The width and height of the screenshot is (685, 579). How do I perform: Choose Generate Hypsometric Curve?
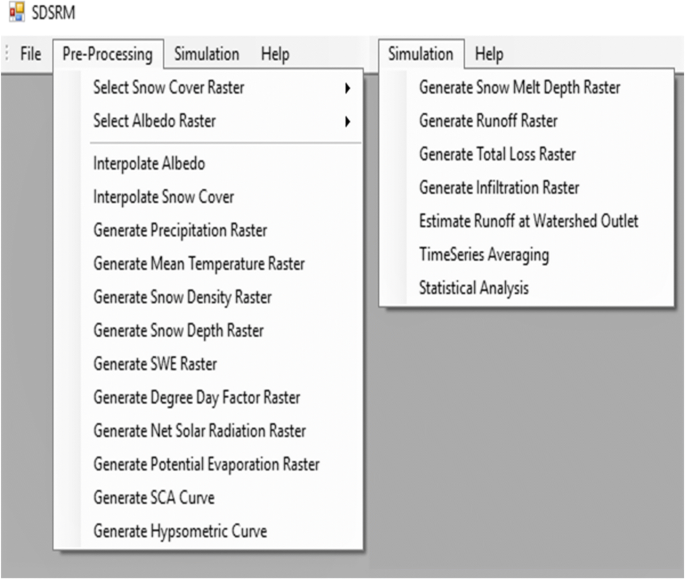[180, 531]
